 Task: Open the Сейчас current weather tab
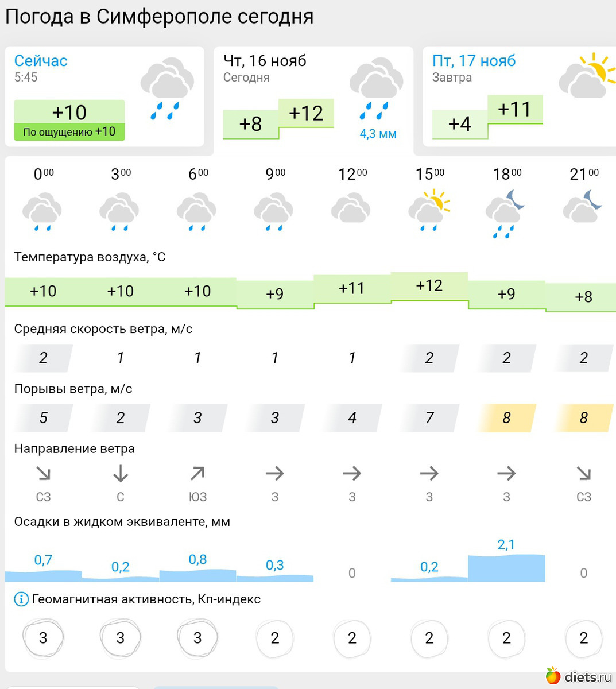tap(41, 61)
